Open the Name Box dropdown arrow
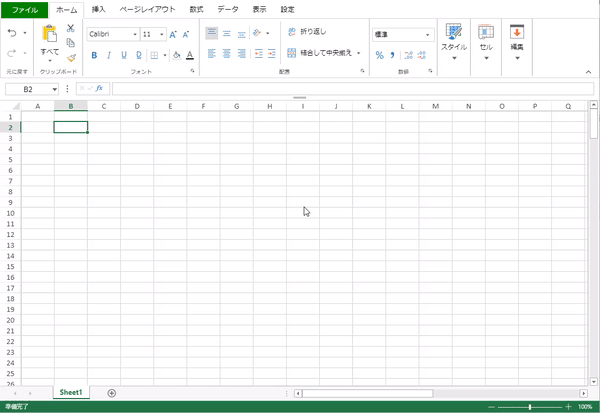600x413 pixels. pyautogui.click(x=54, y=89)
